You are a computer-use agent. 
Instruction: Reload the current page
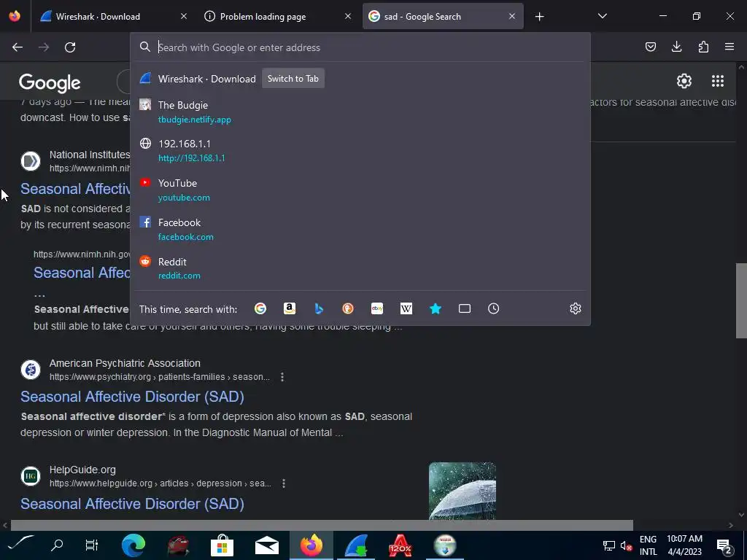(x=70, y=47)
